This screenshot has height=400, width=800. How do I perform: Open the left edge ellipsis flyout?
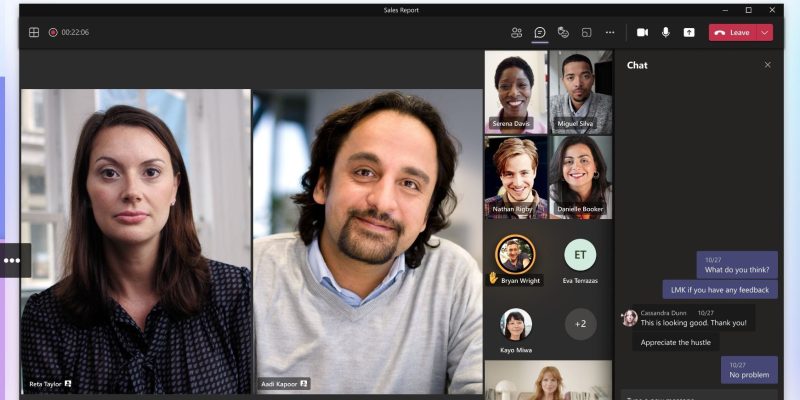click(x=12, y=260)
